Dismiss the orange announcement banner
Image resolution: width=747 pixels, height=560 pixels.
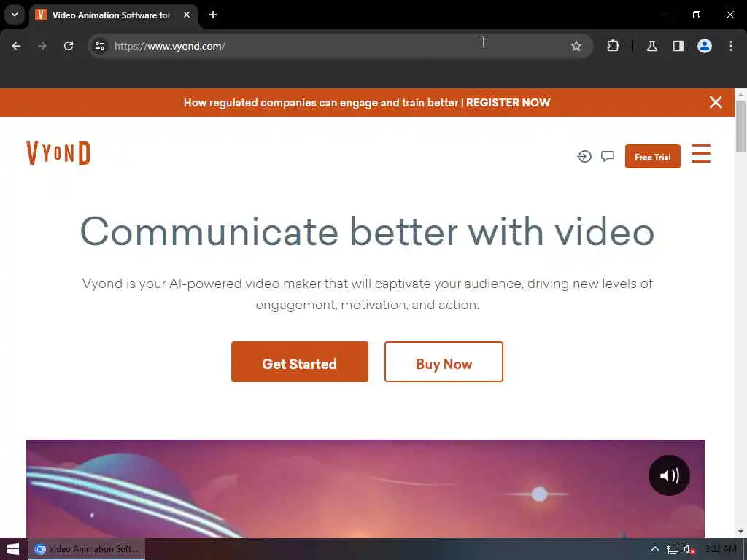click(x=716, y=102)
